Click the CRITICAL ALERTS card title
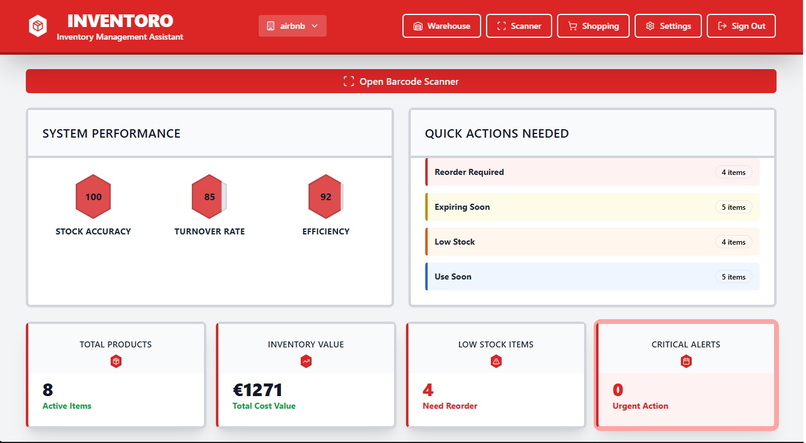The width and height of the screenshot is (806, 443). 686,345
